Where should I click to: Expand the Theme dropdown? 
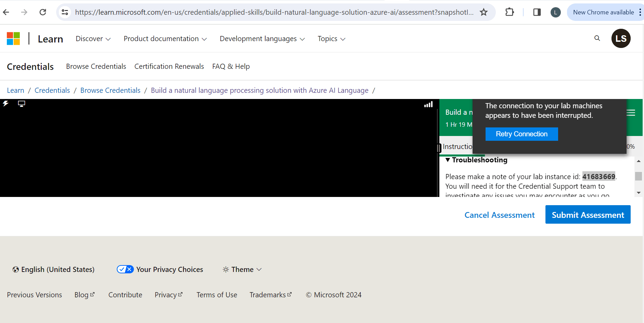(x=242, y=270)
